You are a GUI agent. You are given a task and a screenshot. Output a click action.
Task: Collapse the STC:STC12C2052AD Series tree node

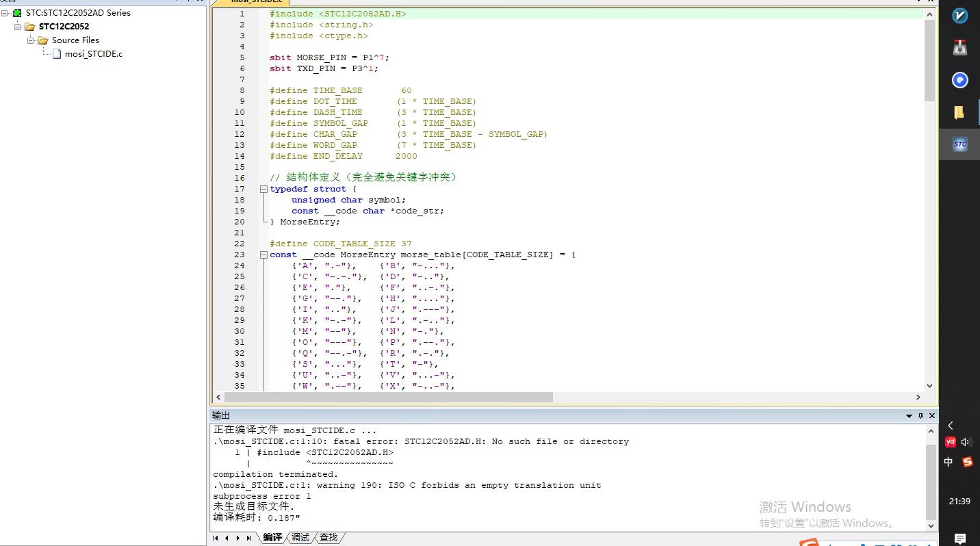[5, 13]
